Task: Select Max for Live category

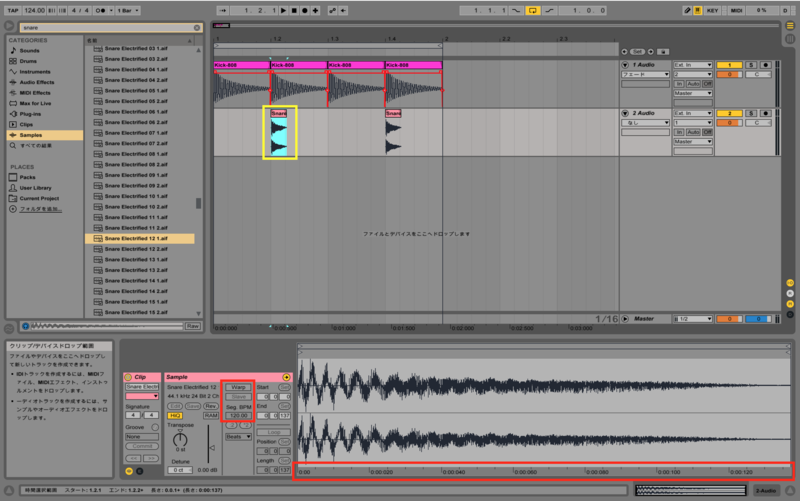Action: pyautogui.click(x=35, y=104)
